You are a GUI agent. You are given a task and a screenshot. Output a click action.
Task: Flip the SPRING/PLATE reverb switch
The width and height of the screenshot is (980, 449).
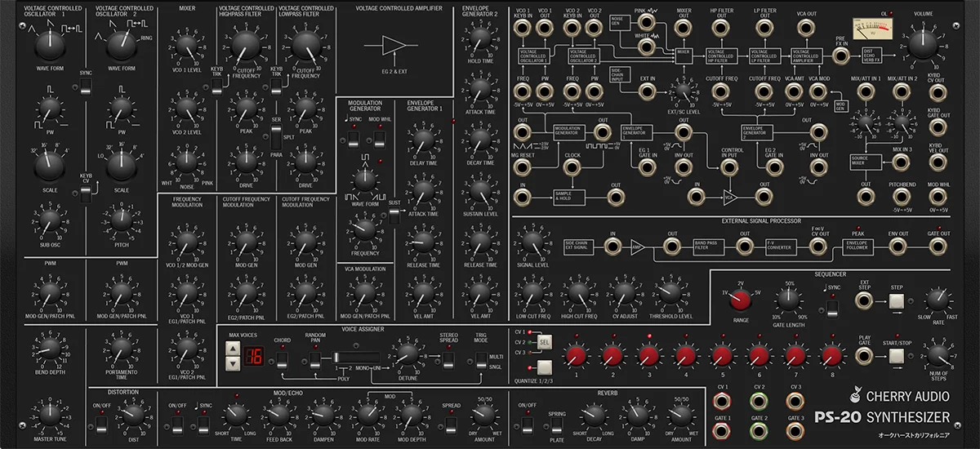click(x=556, y=428)
